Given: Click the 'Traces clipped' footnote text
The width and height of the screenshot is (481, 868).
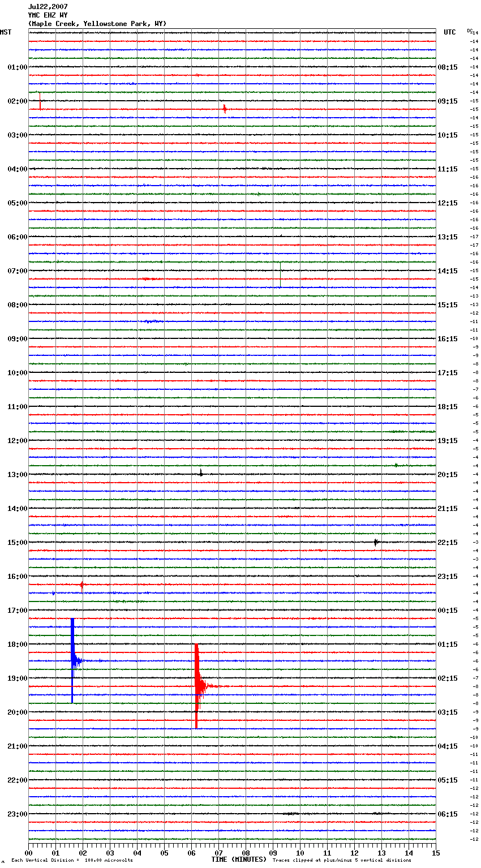Looking at the screenshot, I should (x=342, y=861).
